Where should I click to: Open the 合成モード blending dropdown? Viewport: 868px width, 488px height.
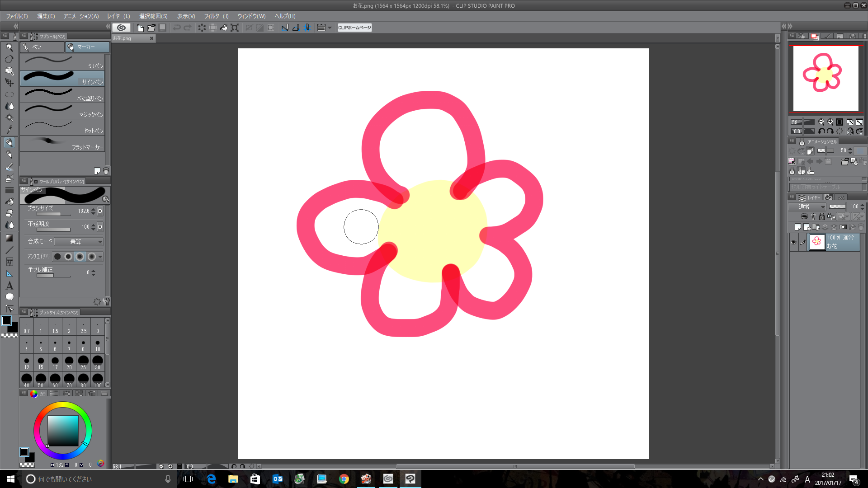tap(79, 242)
